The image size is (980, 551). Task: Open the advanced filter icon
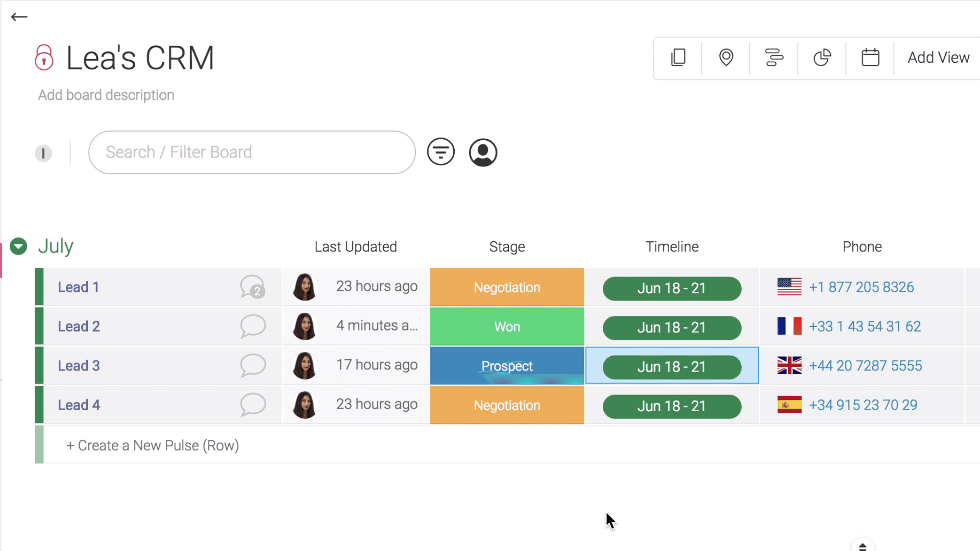click(x=441, y=152)
